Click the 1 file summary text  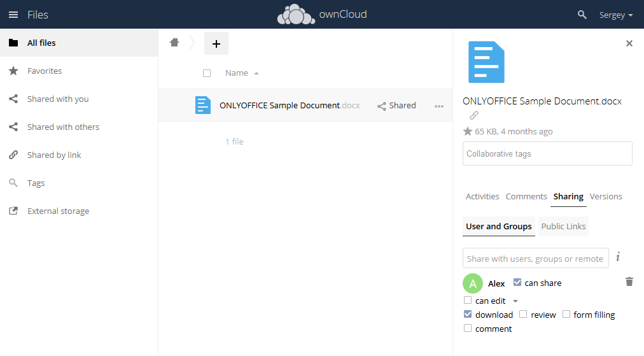pyautogui.click(x=235, y=142)
